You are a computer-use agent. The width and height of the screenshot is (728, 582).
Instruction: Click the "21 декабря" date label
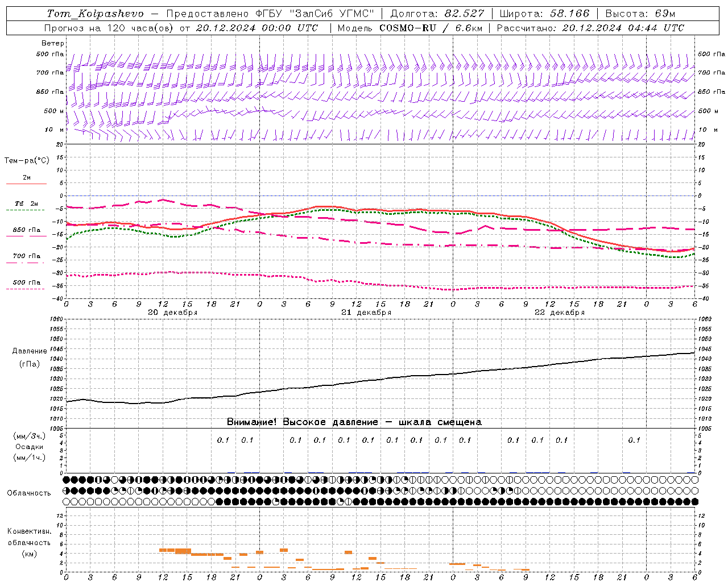click(366, 313)
